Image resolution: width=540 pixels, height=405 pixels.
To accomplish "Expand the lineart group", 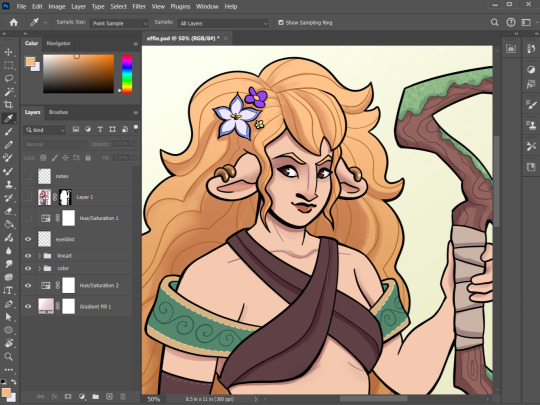I will click(x=39, y=256).
